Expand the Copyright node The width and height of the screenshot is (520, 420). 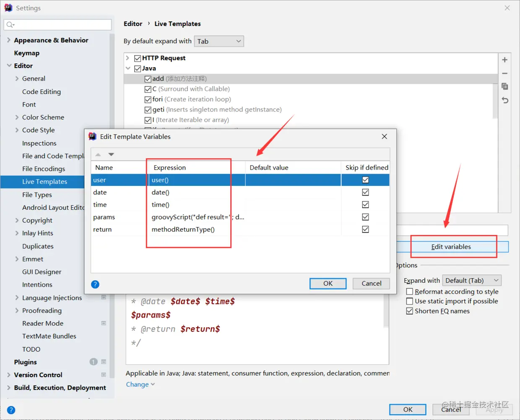coord(17,220)
